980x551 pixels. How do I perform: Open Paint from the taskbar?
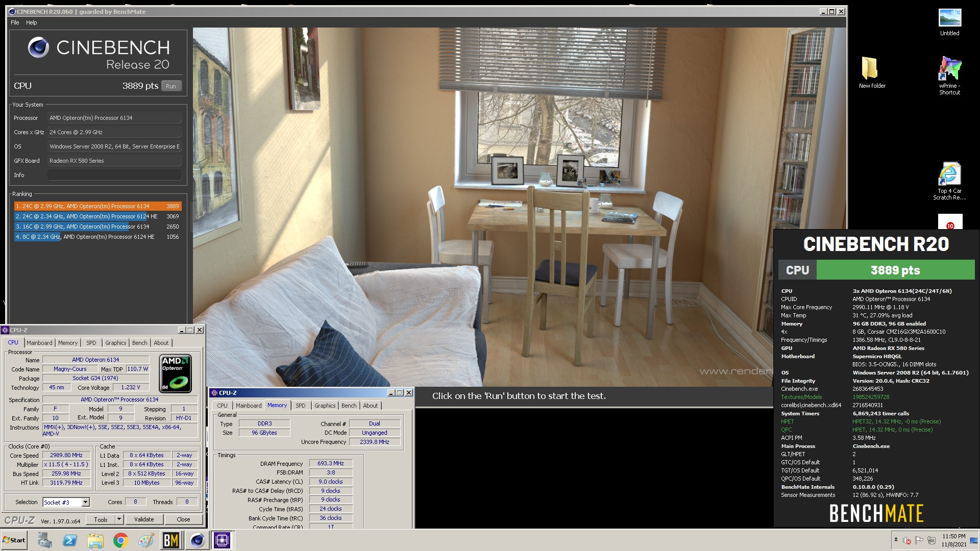(146, 540)
